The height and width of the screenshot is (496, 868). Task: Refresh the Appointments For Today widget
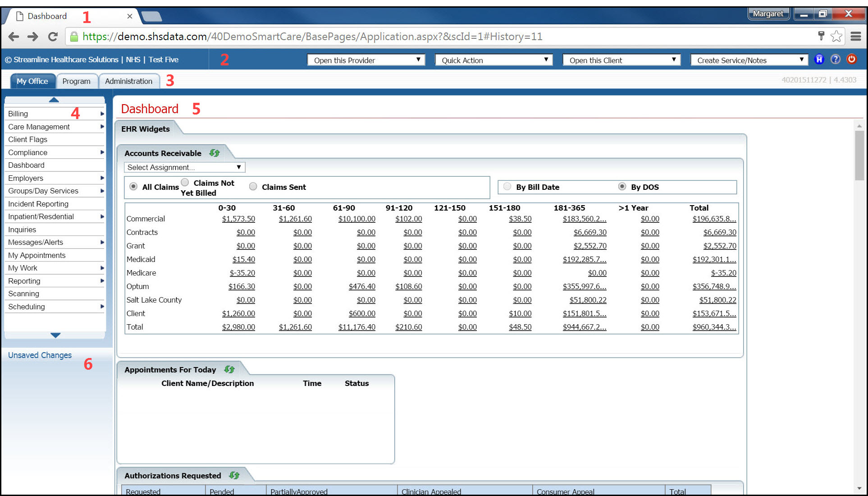click(229, 370)
